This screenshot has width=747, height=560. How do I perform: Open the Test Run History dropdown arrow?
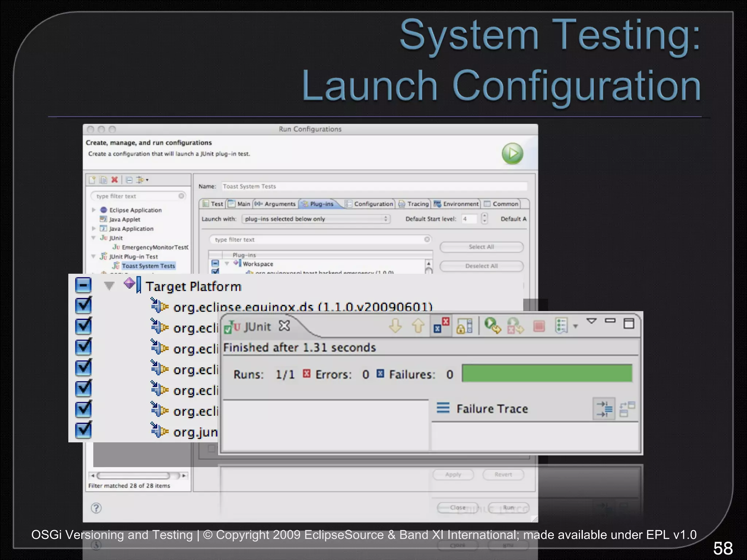click(x=576, y=326)
